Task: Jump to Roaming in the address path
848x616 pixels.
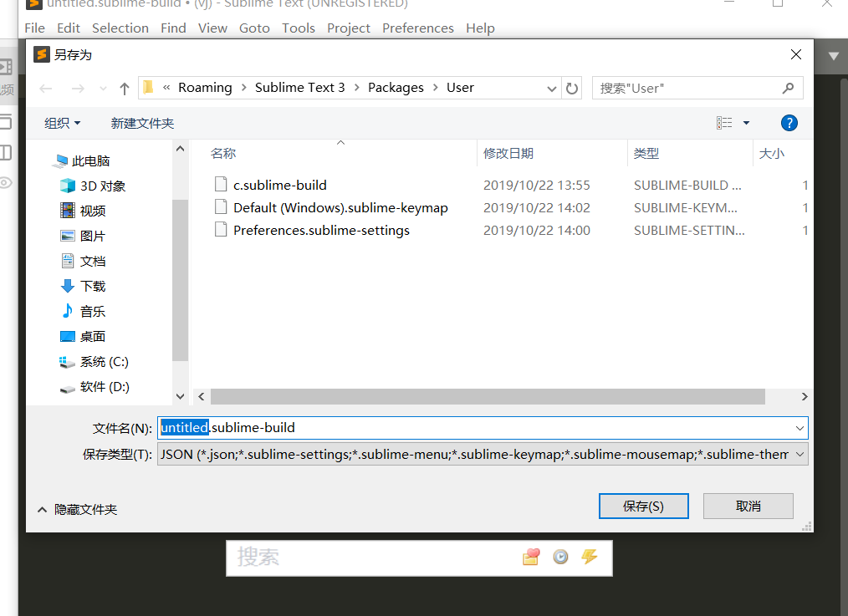Action: (205, 88)
